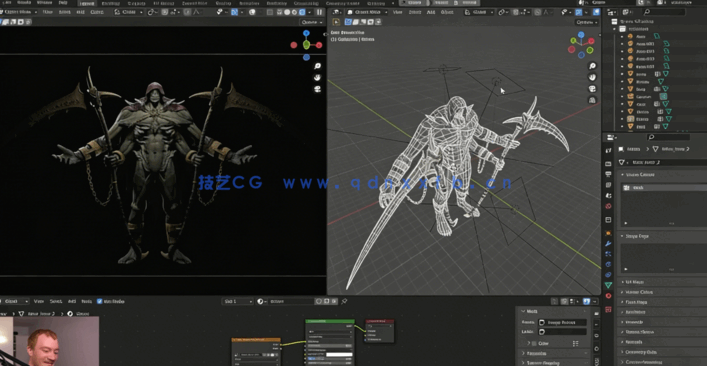Toggle fake user shield for the material

[319, 301]
